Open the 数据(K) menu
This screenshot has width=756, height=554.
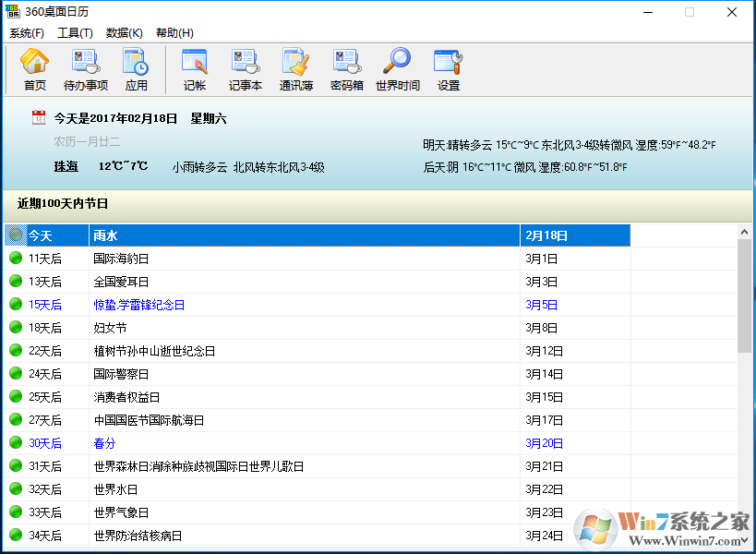pyautogui.click(x=125, y=33)
